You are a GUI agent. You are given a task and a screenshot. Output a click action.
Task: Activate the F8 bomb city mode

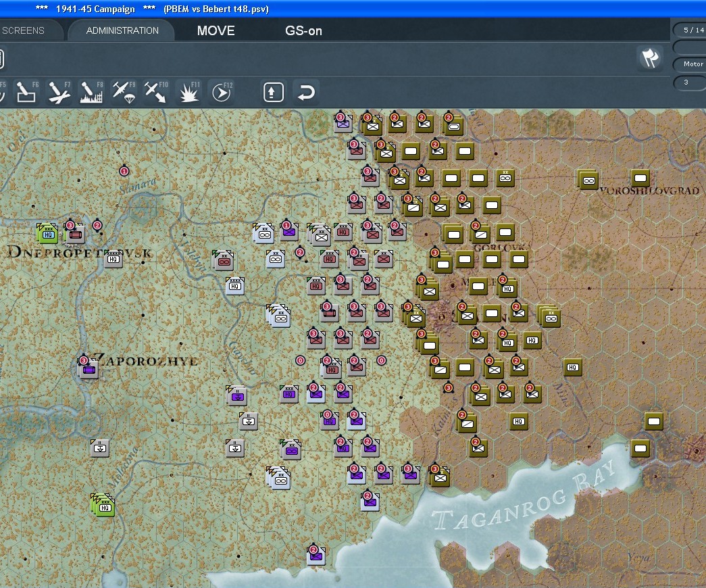pyautogui.click(x=91, y=92)
